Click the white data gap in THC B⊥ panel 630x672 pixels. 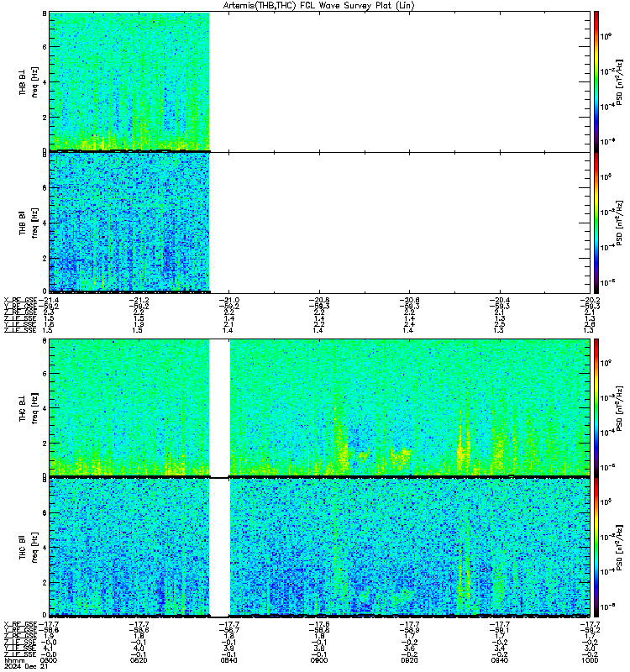219,407
